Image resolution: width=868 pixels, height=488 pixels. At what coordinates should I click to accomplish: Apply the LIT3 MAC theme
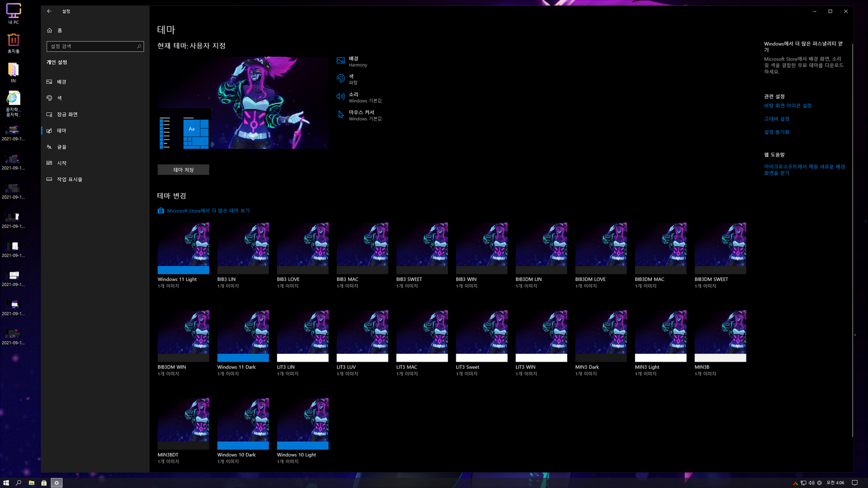422,343
